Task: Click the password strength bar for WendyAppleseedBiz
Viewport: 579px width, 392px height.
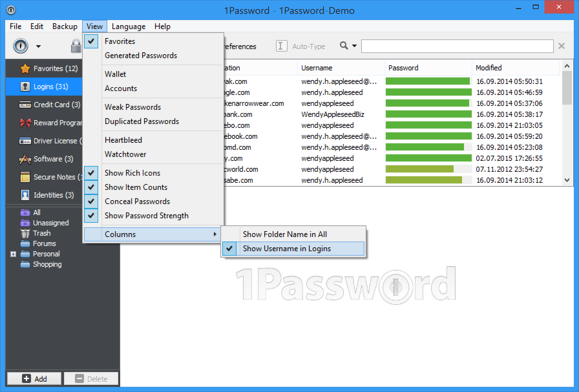Action: [x=428, y=114]
